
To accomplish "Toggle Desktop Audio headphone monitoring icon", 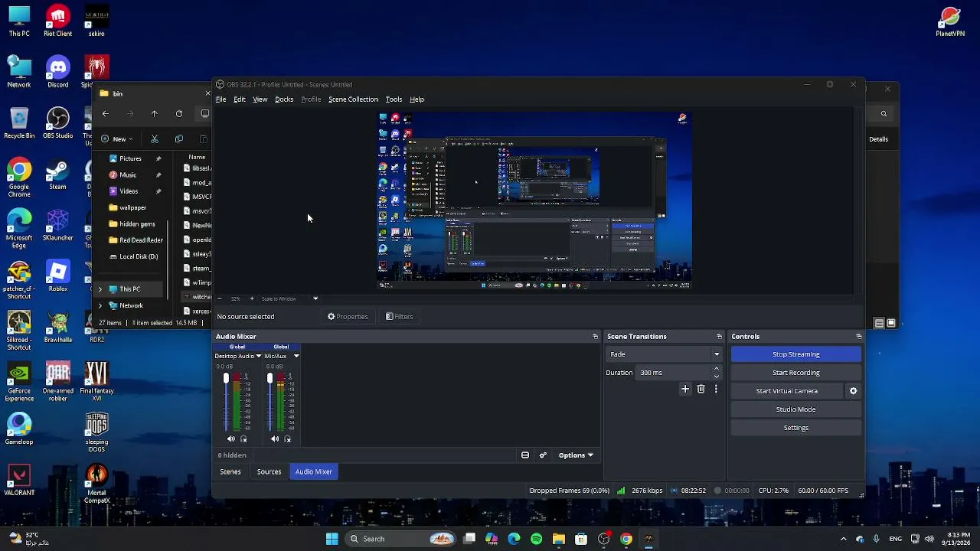I will (243, 439).
